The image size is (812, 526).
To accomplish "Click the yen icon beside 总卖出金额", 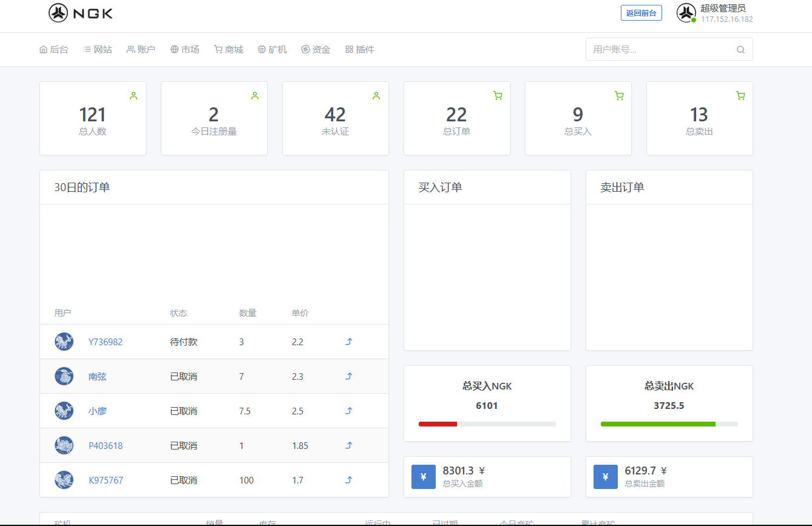I will (x=605, y=477).
